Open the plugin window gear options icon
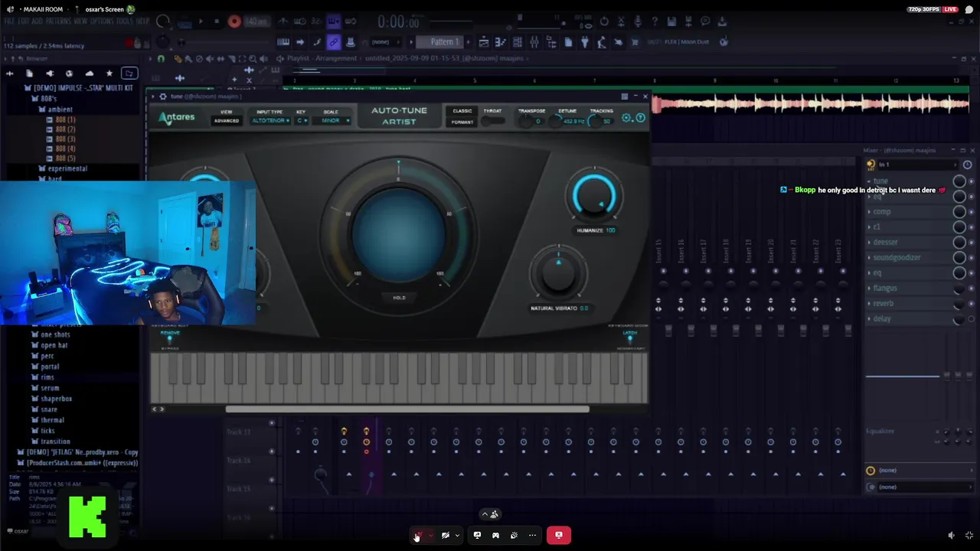The width and height of the screenshot is (980, 551). 162,96
